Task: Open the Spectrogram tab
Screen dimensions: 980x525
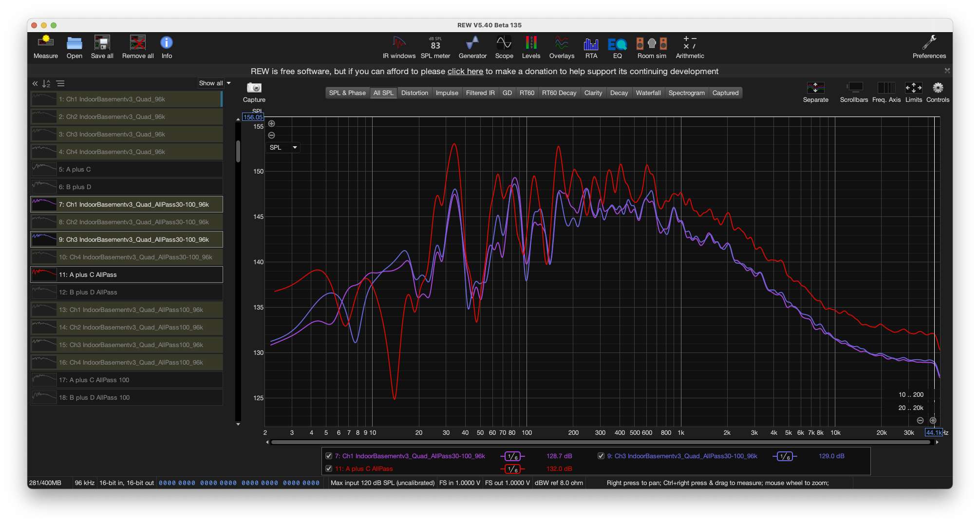Action: pos(686,93)
